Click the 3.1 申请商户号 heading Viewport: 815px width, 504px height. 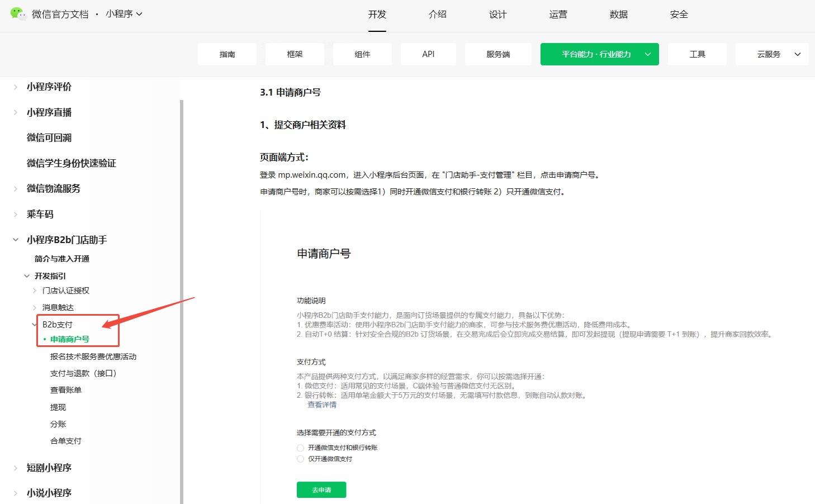tap(290, 92)
